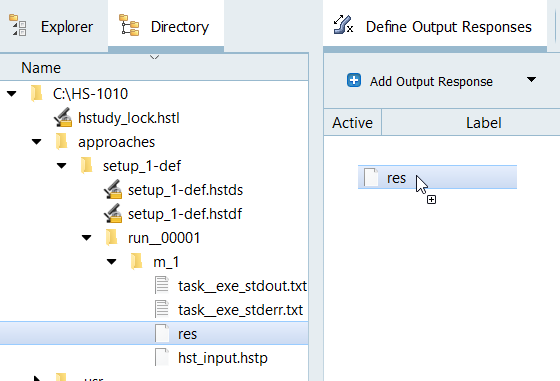Collapse the m_1 folder
This screenshot has width=560, height=381.
click(x=111, y=262)
